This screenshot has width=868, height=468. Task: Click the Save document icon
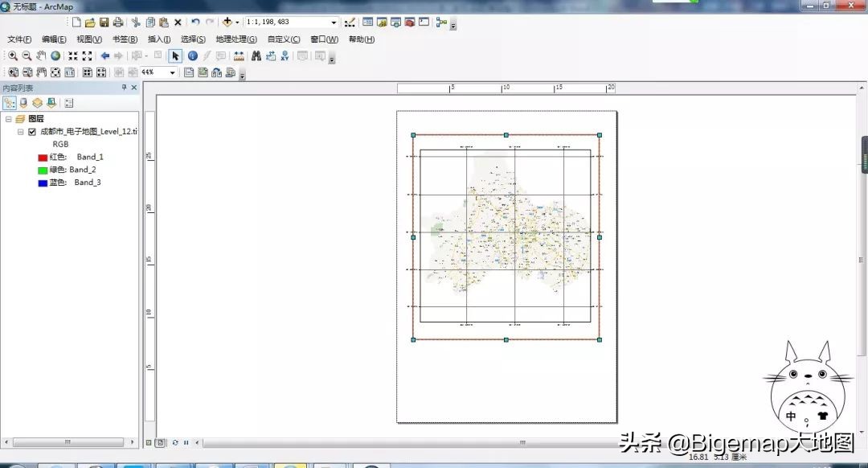click(104, 23)
